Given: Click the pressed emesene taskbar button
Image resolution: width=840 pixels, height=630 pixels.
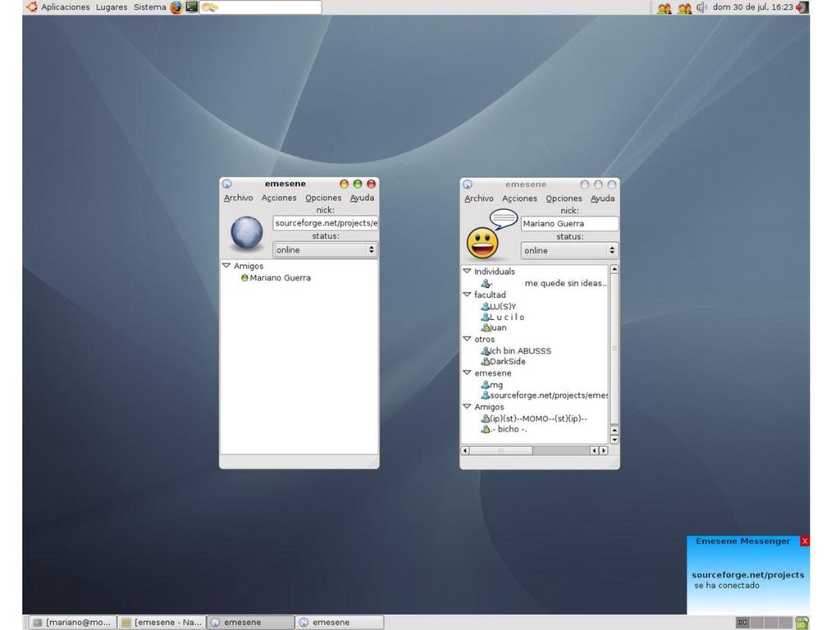Looking at the screenshot, I should 251,623.
